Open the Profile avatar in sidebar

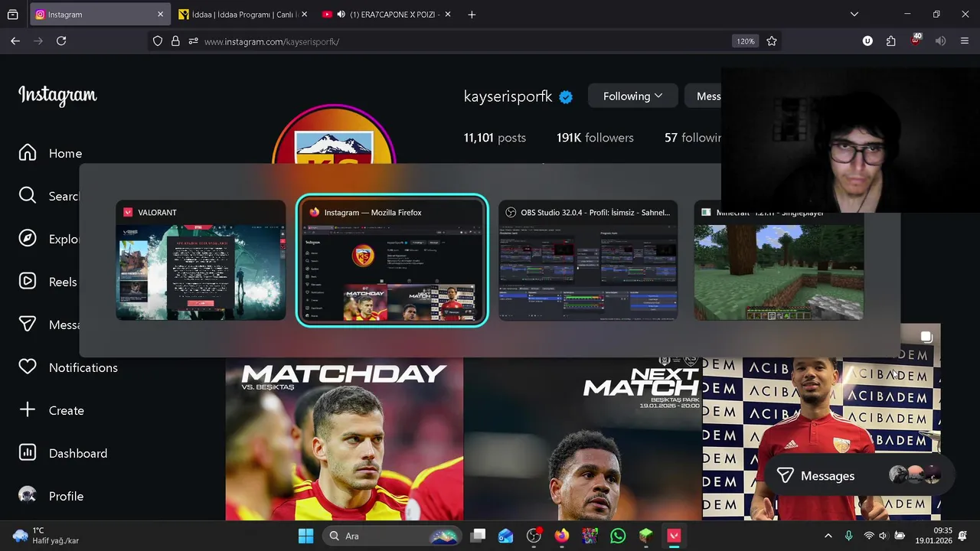(28, 496)
